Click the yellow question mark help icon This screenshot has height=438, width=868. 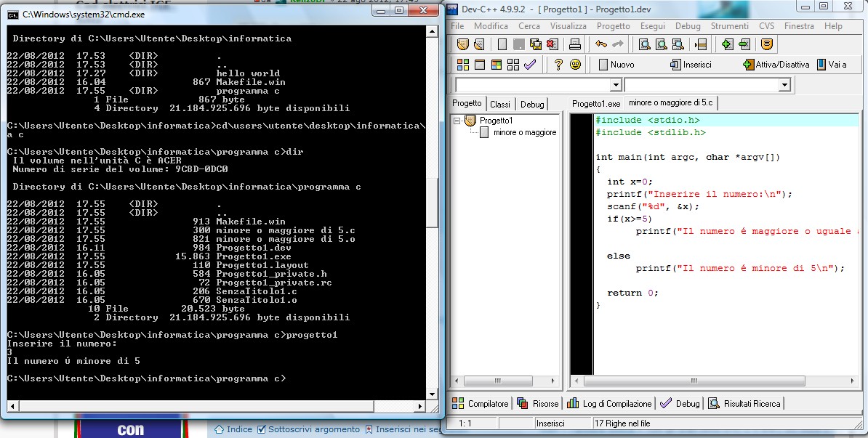[x=558, y=65]
